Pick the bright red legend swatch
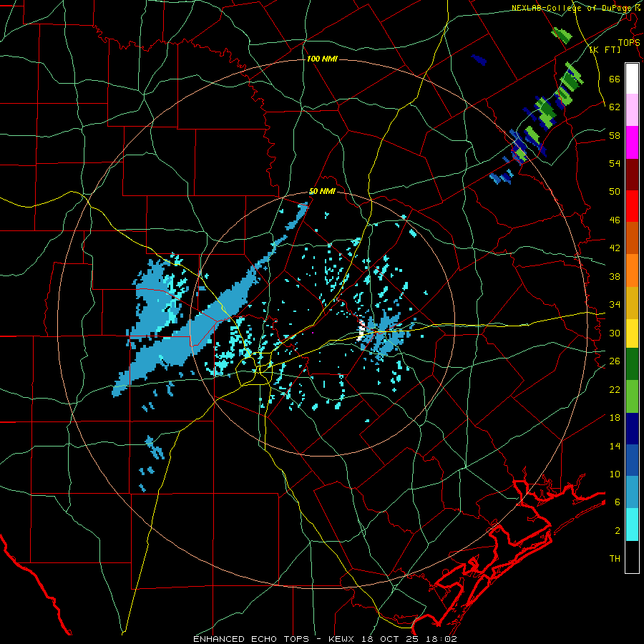The height and width of the screenshot is (644, 644). tap(632, 206)
